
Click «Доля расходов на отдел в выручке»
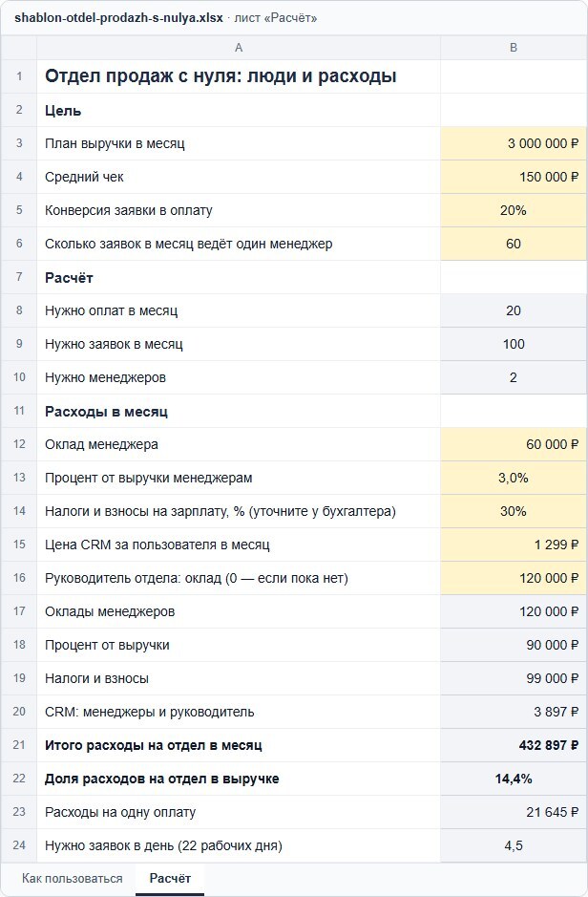[x=161, y=780]
